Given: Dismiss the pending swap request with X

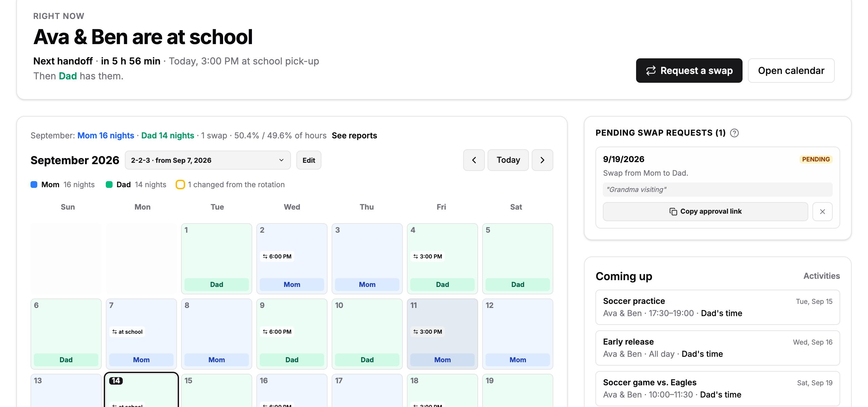Looking at the screenshot, I should [x=822, y=212].
